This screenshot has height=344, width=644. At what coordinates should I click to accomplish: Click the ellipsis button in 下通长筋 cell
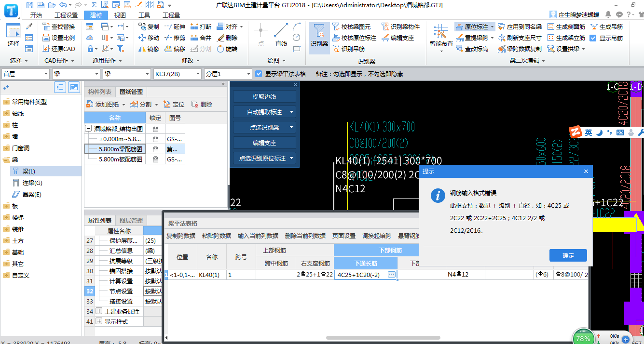click(x=391, y=275)
